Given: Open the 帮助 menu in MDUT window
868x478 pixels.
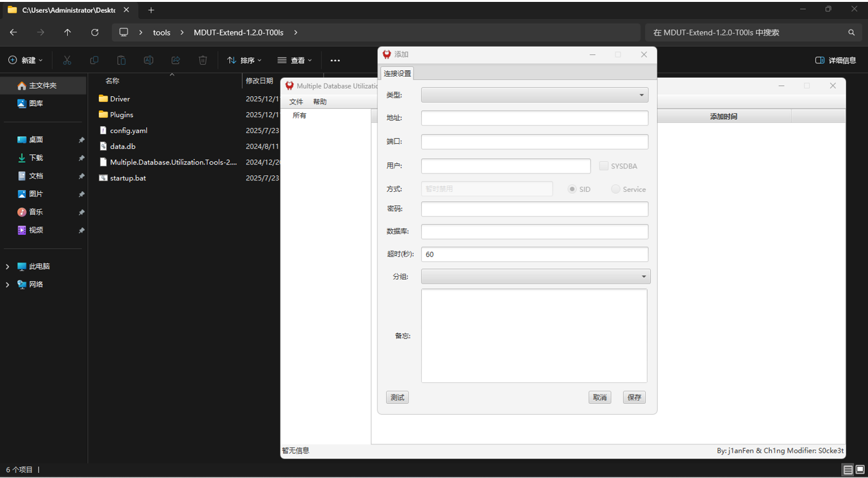Looking at the screenshot, I should point(320,102).
